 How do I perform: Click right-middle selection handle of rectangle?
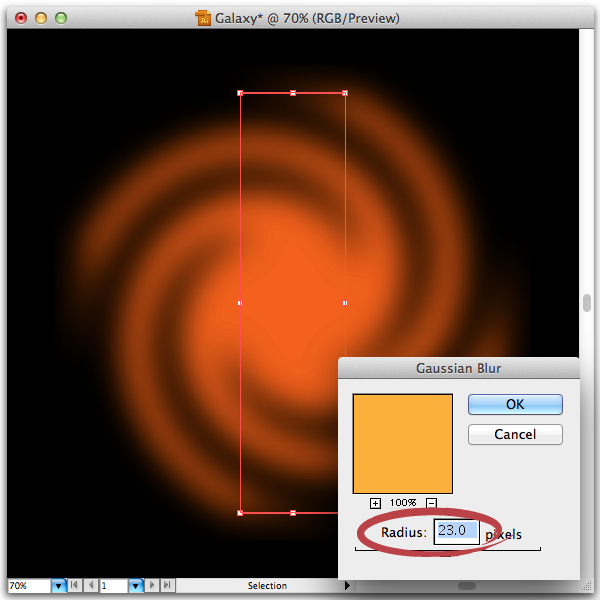[345, 303]
